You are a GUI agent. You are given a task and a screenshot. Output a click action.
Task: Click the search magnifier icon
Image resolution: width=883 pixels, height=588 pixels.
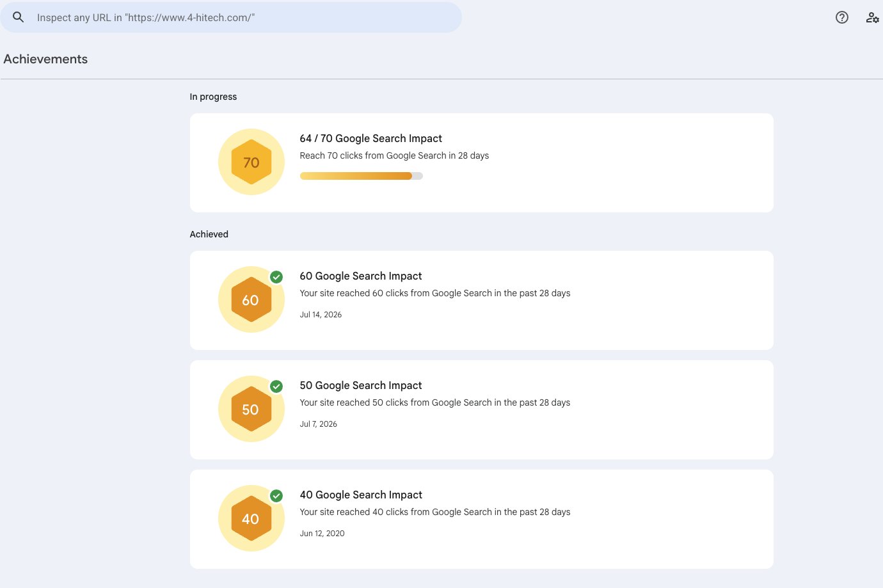pyautogui.click(x=18, y=17)
